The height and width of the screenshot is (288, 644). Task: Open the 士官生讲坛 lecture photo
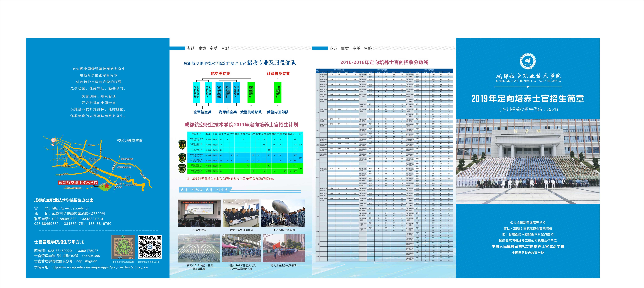pyautogui.click(x=199, y=213)
